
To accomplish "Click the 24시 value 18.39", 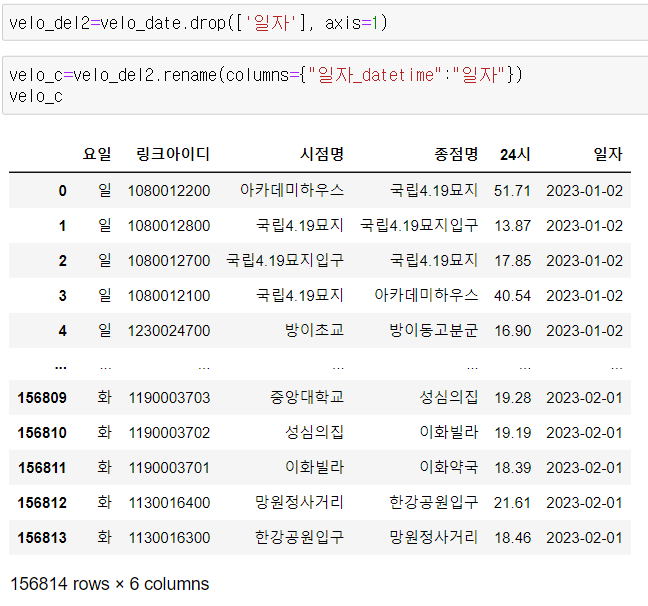I will (512, 468).
